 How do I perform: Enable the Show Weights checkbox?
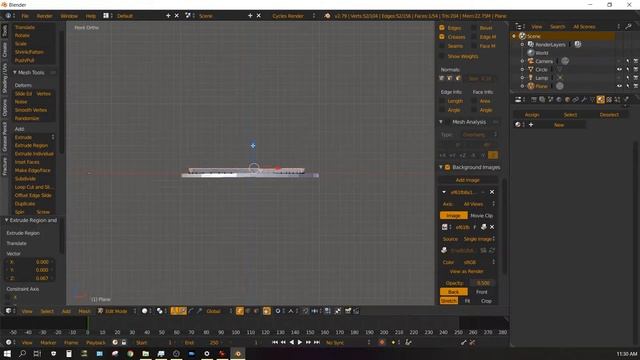[442, 56]
